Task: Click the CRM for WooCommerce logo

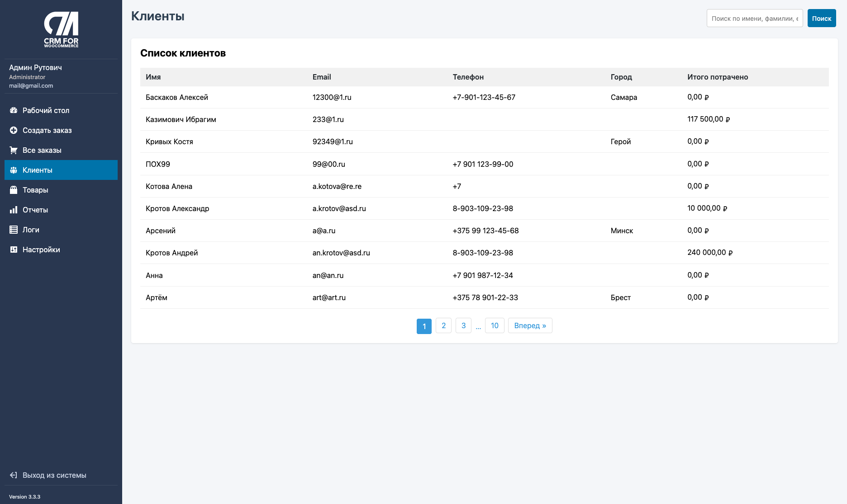Action: click(x=61, y=29)
